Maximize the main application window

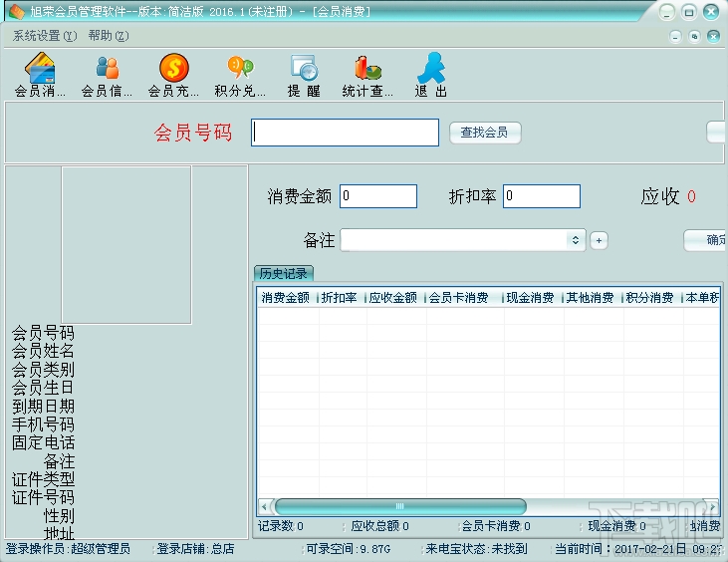(689, 12)
